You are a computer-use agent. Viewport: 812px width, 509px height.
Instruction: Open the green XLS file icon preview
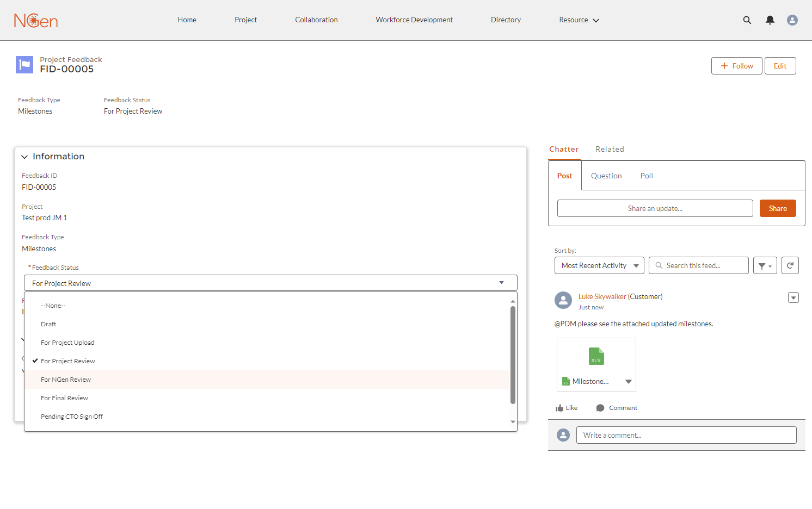coord(596,356)
